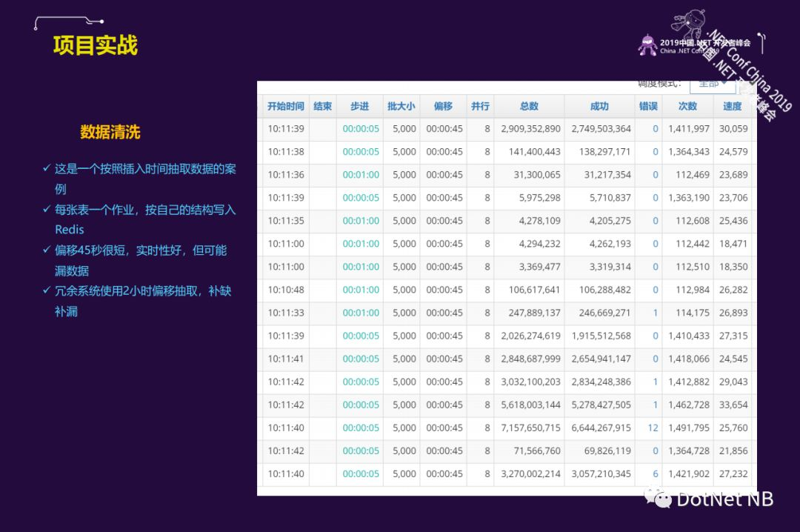Image resolution: width=800 pixels, height=532 pixels.
Task: Select the success value 106,288,482
Action: pos(605,290)
